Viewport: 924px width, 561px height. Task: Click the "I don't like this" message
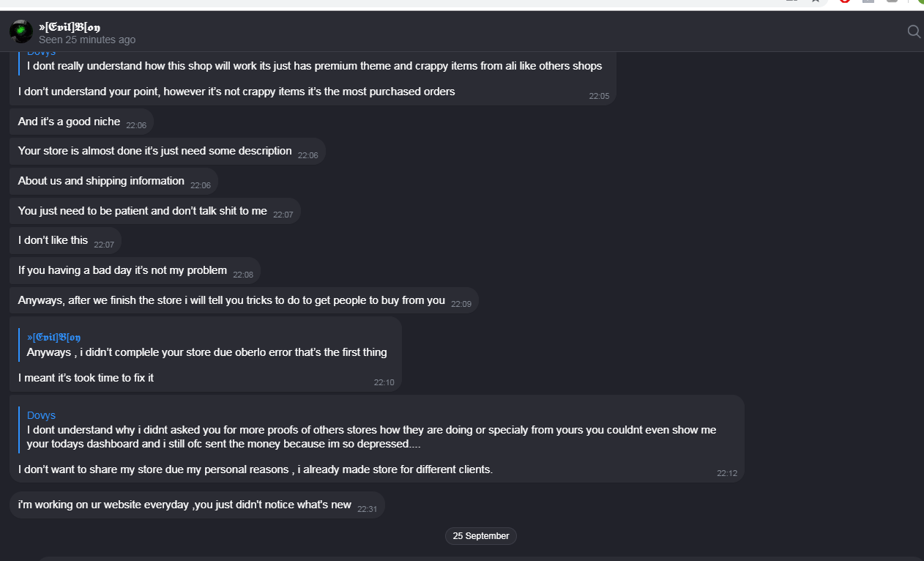[x=53, y=240]
